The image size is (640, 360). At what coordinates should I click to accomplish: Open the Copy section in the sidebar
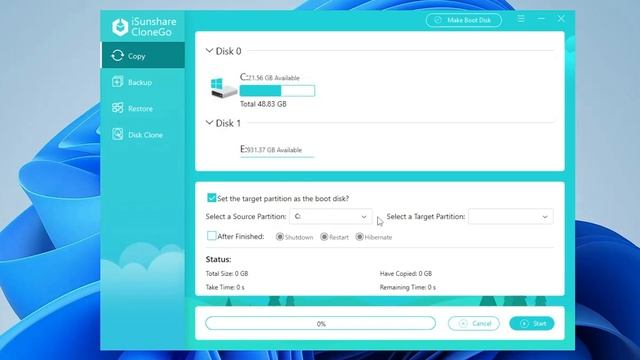pos(143,56)
